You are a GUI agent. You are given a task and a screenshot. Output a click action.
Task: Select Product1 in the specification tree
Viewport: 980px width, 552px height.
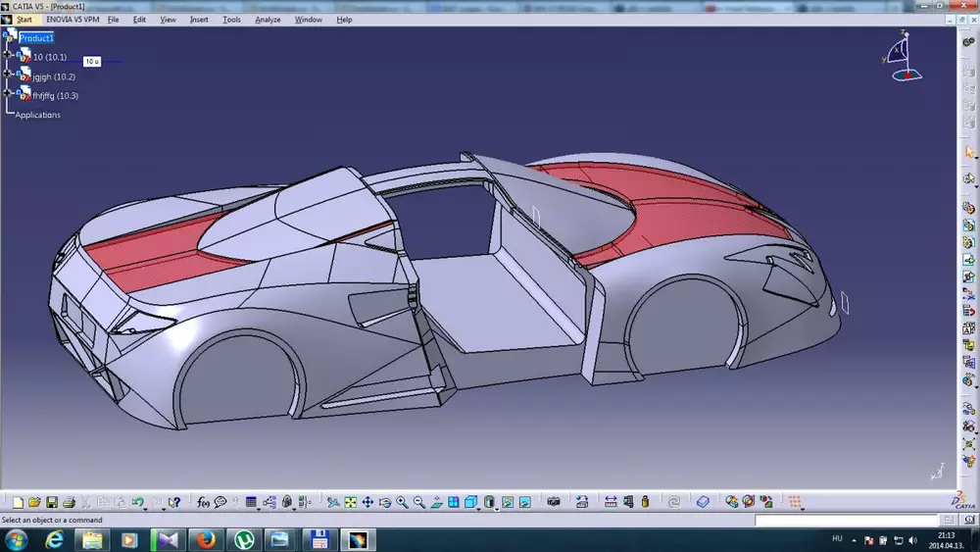point(36,38)
